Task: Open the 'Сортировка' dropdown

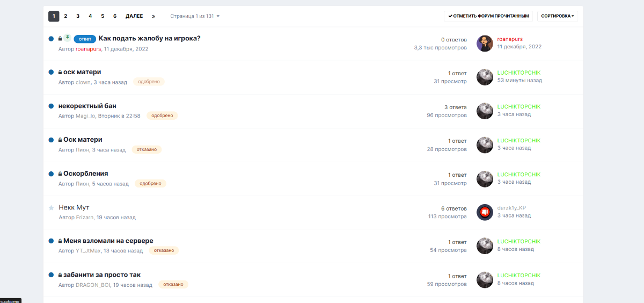Action: 558,16
